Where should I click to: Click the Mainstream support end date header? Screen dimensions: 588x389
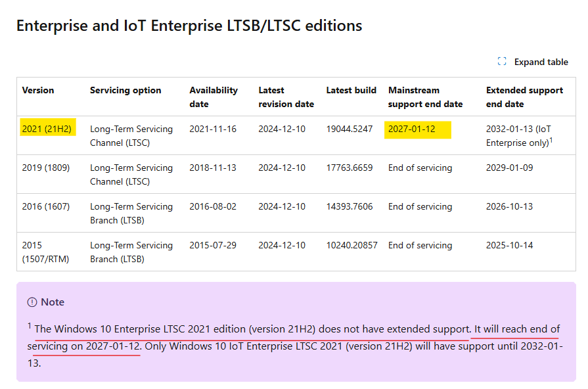point(425,97)
